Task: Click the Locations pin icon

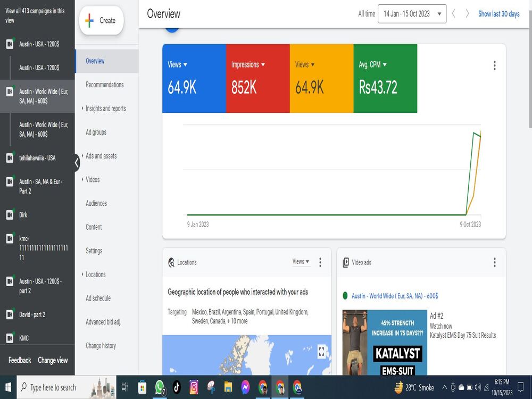Action: (171, 262)
